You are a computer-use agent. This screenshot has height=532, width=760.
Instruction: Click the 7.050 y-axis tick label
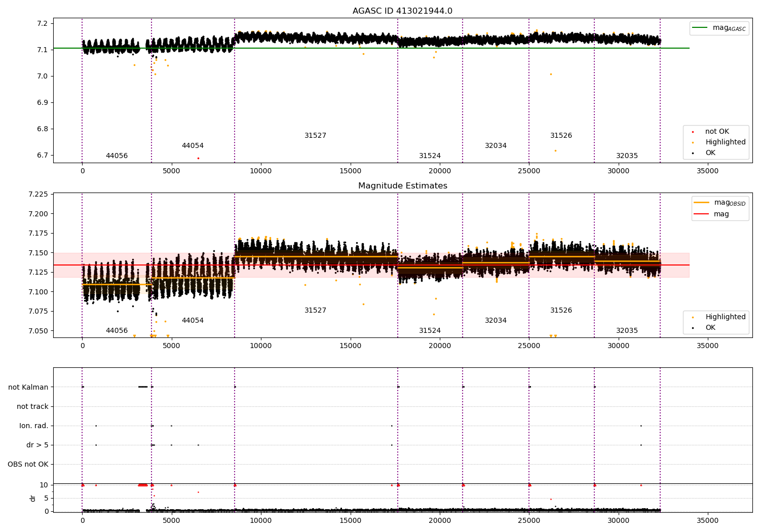pyautogui.click(x=38, y=331)
